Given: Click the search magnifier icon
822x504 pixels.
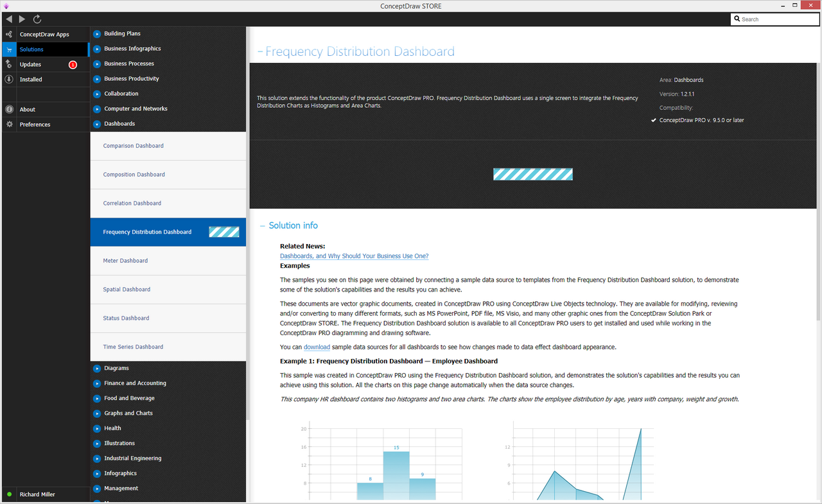Looking at the screenshot, I should [737, 19].
